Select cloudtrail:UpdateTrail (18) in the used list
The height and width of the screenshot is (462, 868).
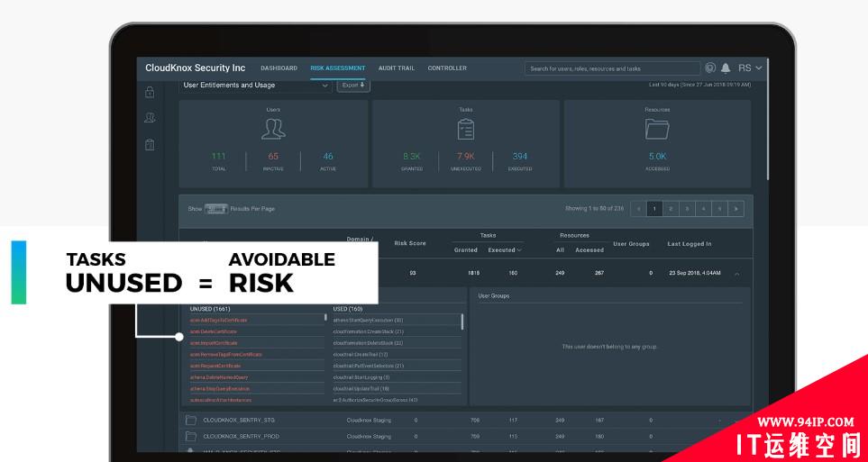(361, 389)
